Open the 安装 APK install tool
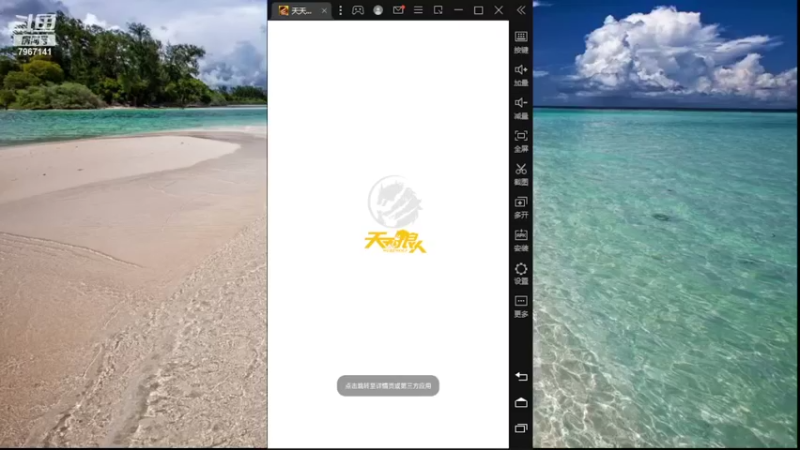The image size is (800, 450). tap(521, 240)
